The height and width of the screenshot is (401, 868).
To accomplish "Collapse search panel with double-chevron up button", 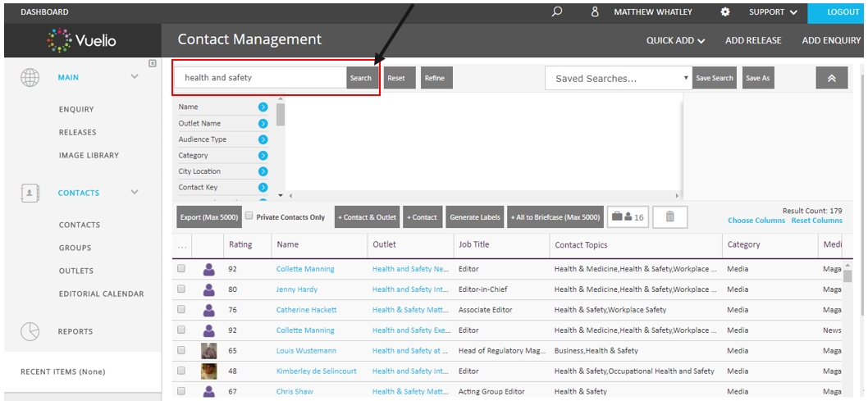I will click(x=831, y=78).
